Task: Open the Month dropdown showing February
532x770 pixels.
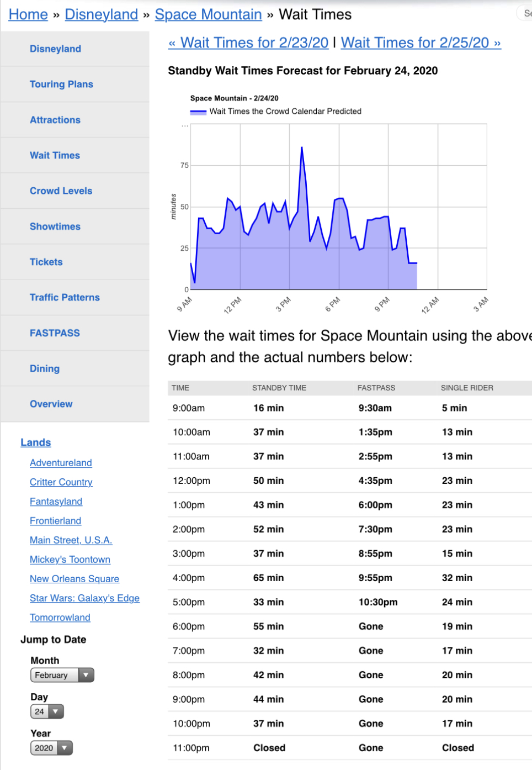Action: click(x=62, y=675)
